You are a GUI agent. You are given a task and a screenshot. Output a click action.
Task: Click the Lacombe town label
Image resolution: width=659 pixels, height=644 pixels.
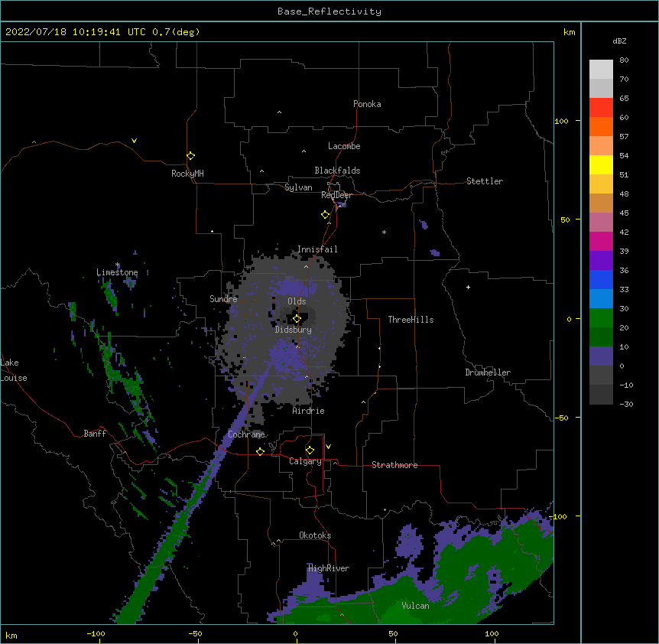tap(344, 146)
